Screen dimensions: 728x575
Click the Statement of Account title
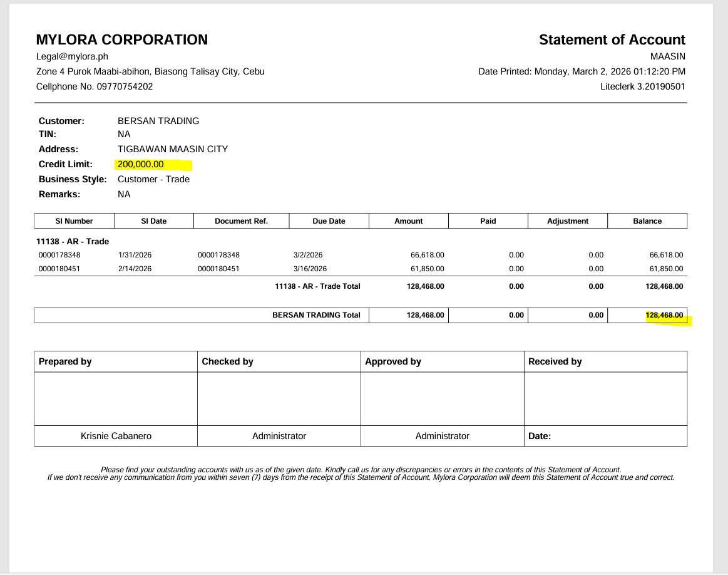coord(612,39)
